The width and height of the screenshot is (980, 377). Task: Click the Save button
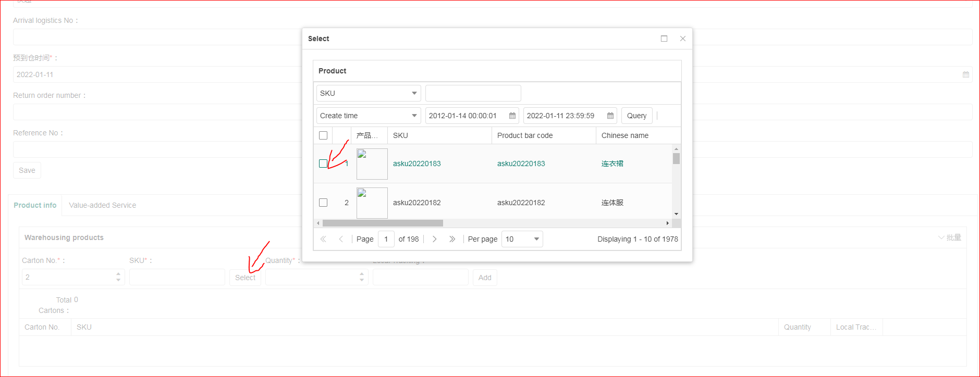tap(27, 170)
